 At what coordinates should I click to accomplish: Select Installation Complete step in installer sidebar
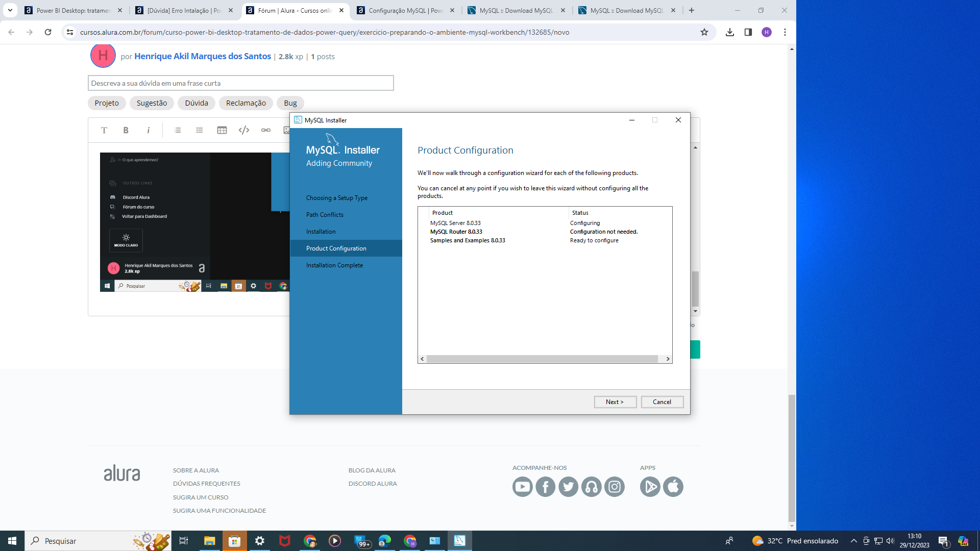(x=334, y=265)
